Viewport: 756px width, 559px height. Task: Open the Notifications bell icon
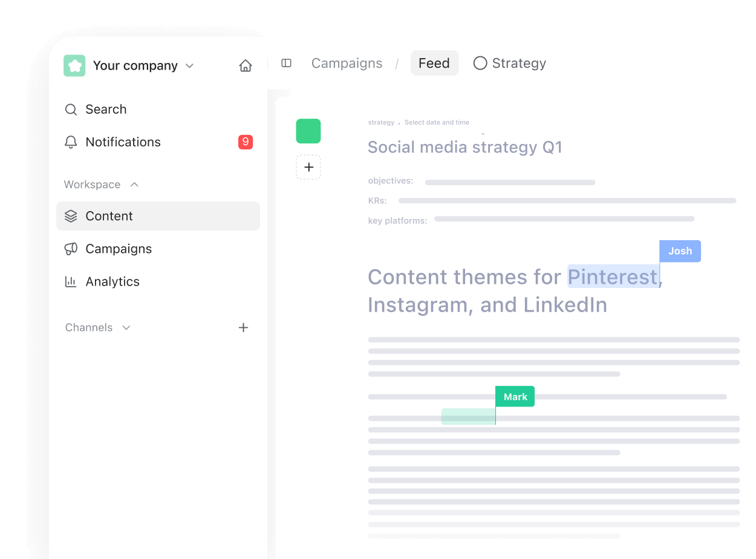[71, 142]
